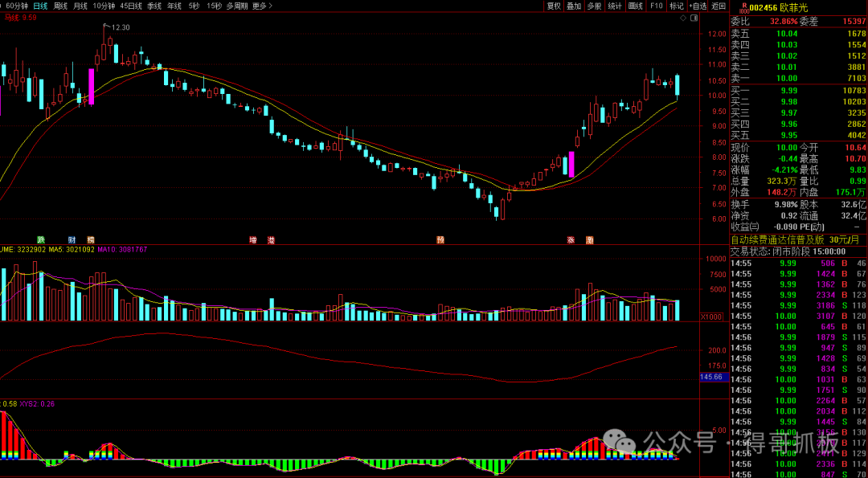Open the orange 榜 info marker on chart
This screenshot has height=478, width=868.
(x=91, y=240)
